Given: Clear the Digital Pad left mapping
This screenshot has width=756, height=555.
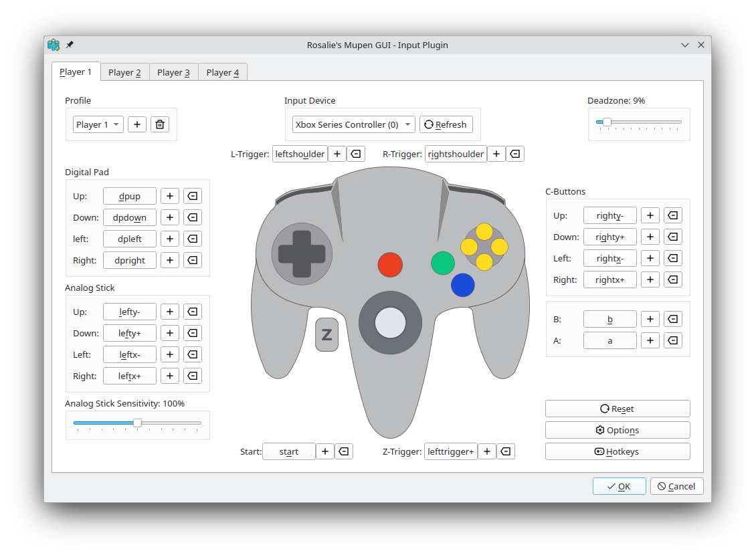Looking at the screenshot, I should tap(193, 239).
